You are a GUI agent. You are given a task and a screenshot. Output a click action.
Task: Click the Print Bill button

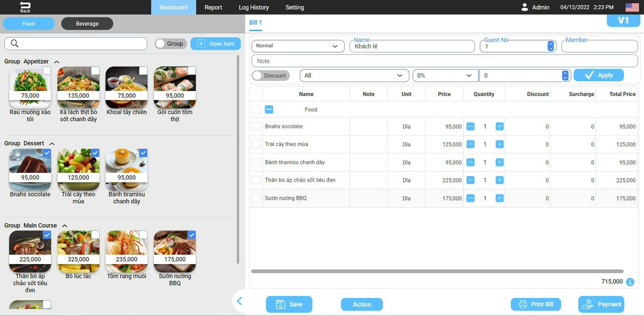coord(536,304)
